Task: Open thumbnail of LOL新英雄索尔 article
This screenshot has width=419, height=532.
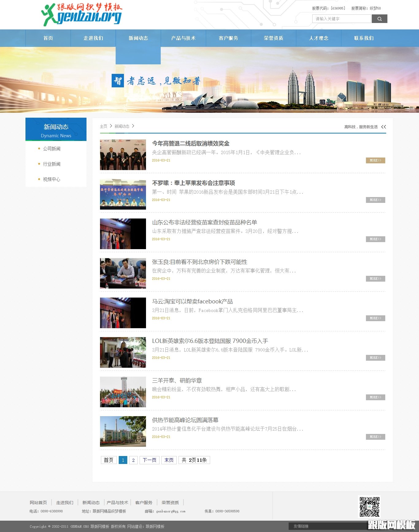Action: [x=123, y=352]
